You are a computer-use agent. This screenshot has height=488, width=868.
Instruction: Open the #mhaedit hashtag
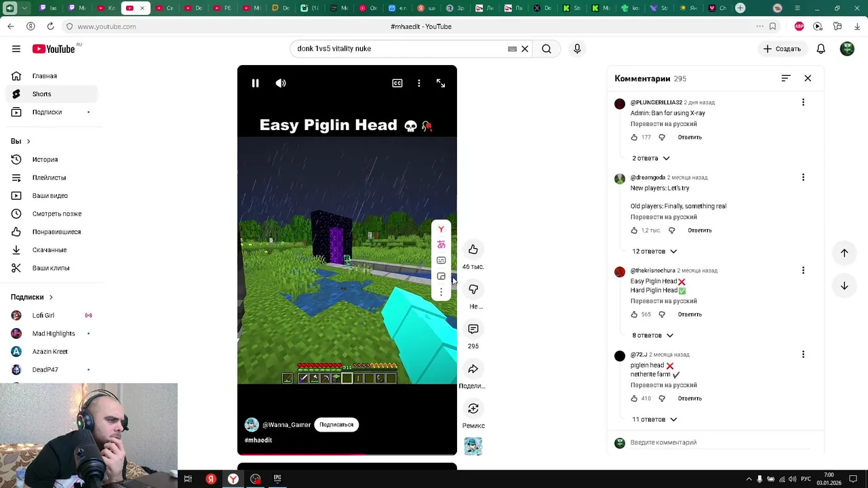pos(258,441)
